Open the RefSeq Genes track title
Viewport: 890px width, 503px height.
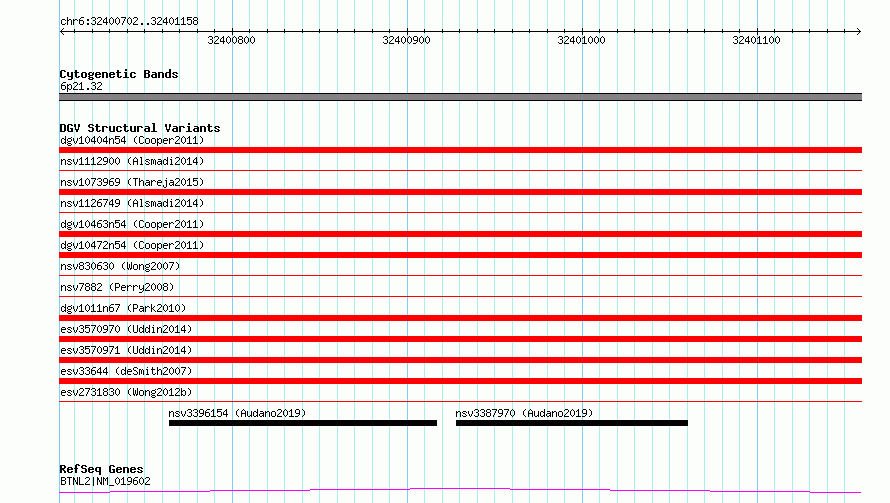click(101, 469)
